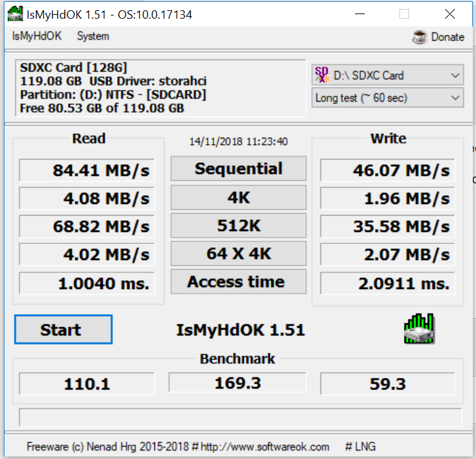The image size is (476, 459).
Task: Click the Free 80.53 GB of 119.08 GB line
Action: pyautogui.click(x=102, y=108)
